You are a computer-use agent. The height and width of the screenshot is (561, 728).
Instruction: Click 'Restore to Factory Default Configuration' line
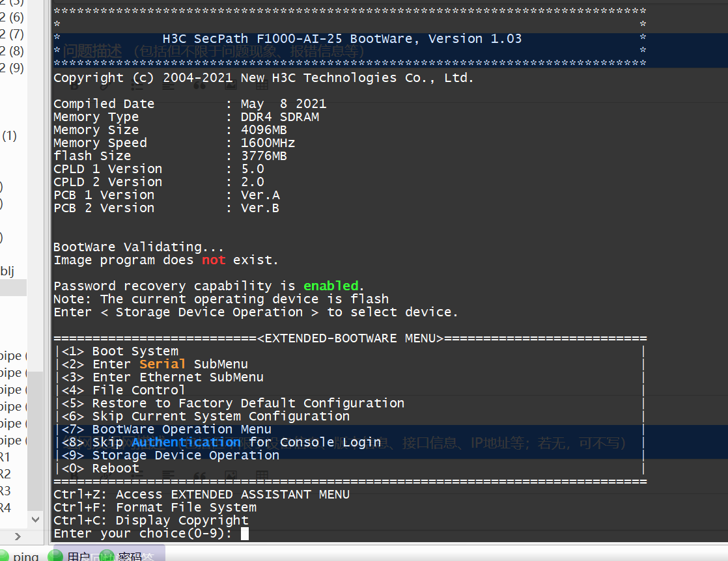pos(232,404)
